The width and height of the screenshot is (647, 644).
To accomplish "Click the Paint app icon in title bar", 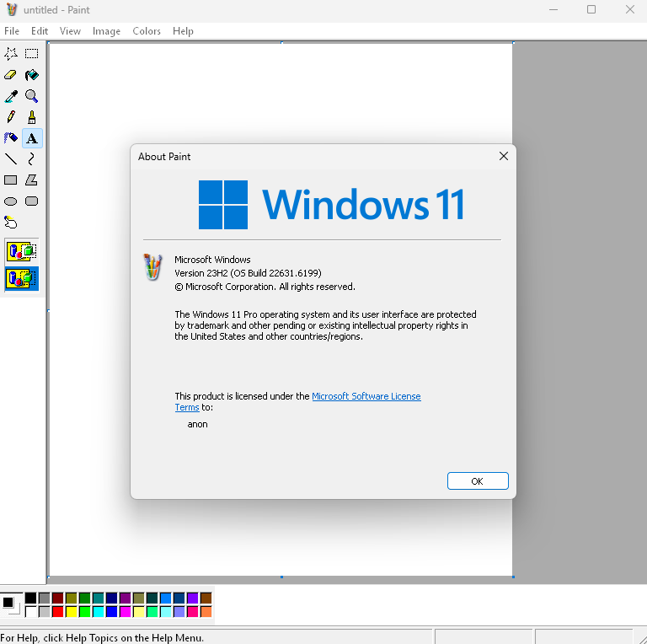I will point(12,9).
